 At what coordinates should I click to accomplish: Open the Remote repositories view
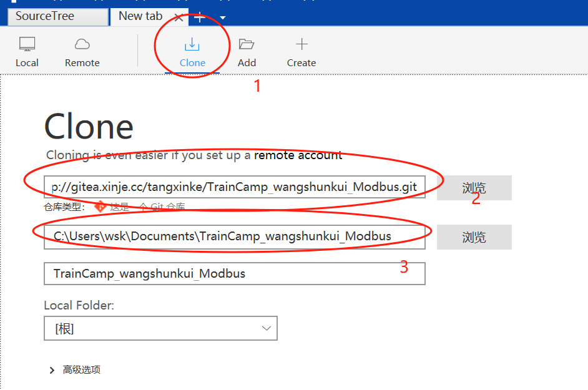(x=82, y=52)
